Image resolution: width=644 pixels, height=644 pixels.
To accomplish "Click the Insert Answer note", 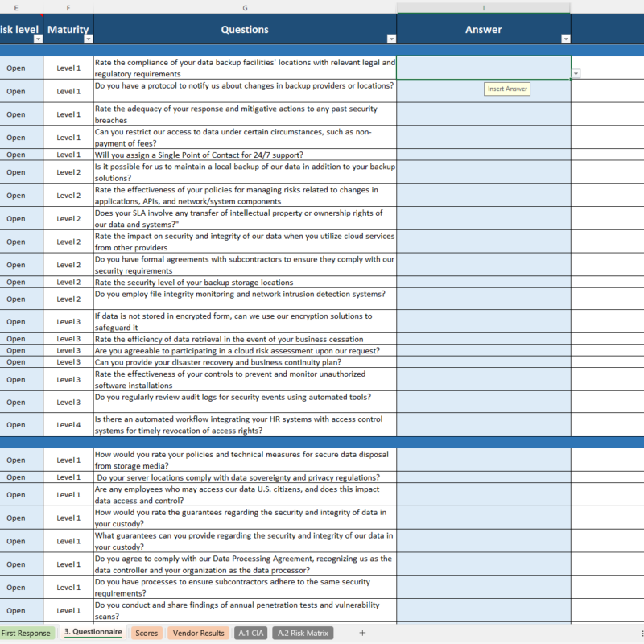I will click(507, 89).
